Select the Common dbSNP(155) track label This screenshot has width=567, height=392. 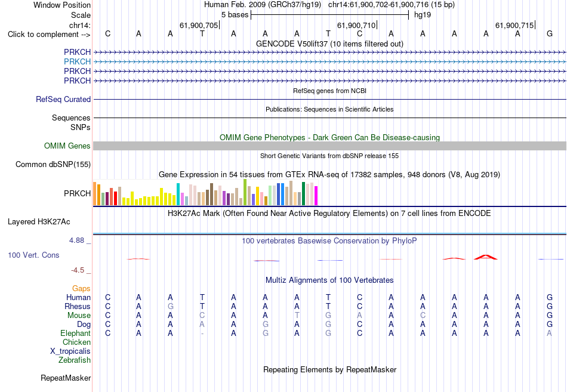[53, 164]
